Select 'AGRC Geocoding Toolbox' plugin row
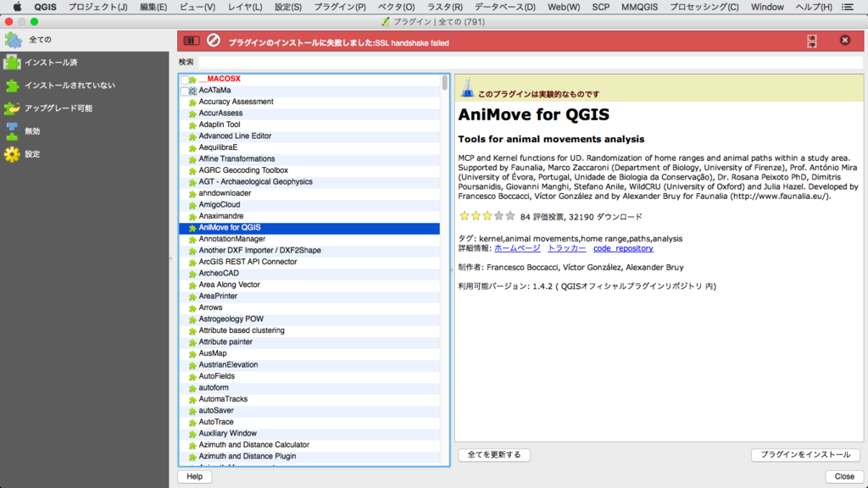Screen dimensions: 868x488 (309, 170)
